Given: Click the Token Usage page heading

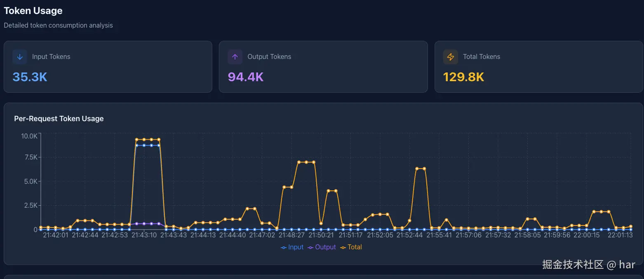Looking at the screenshot, I should click(33, 10).
